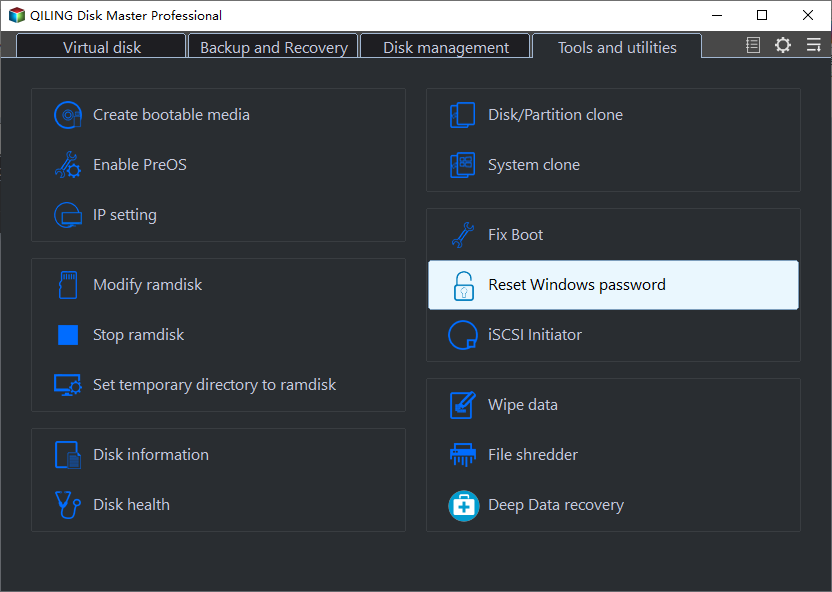Image resolution: width=832 pixels, height=592 pixels.
Task: Click the iSCSI Initiator circle icon
Action: tap(463, 335)
